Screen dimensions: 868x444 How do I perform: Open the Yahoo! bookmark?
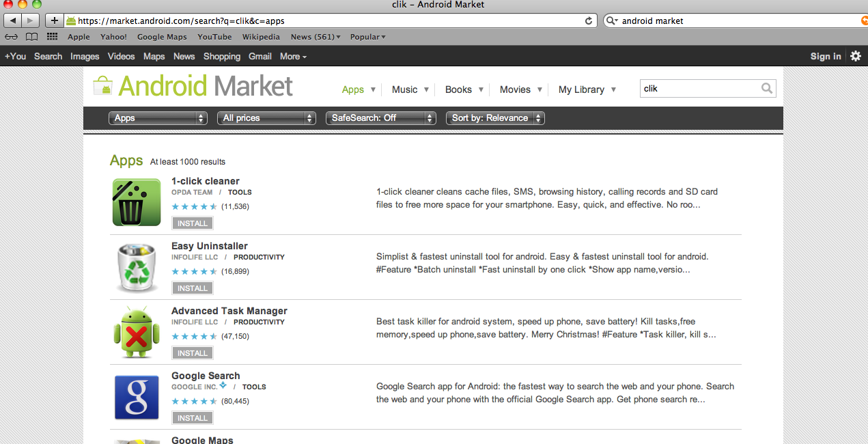tap(113, 37)
